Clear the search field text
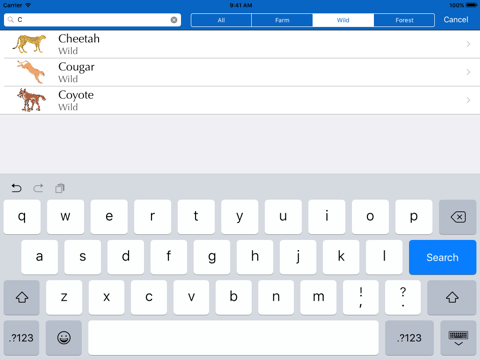This screenshot has width=480, height=360. point(174,20)
